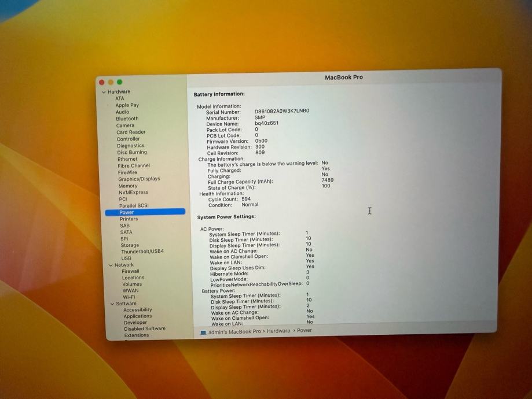Open the Audio hardware entry
Image resolution: width=532 pixels, height=399 pixels.
pos(122,112)
